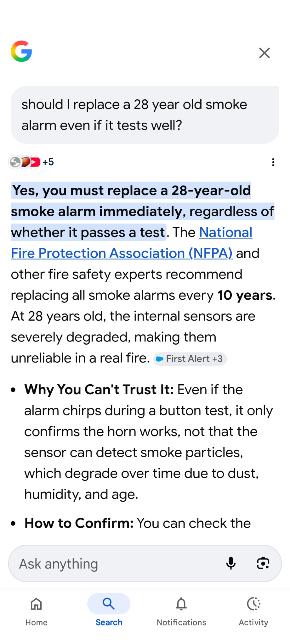
Task: Tap the magnifying glass Search icon
Action: 109,604
